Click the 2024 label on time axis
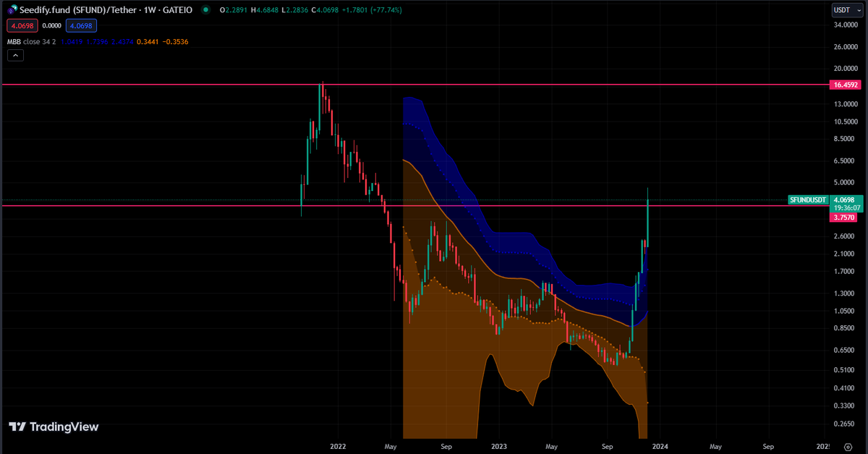The image size is (868, 454). click(x=661, y=447)
